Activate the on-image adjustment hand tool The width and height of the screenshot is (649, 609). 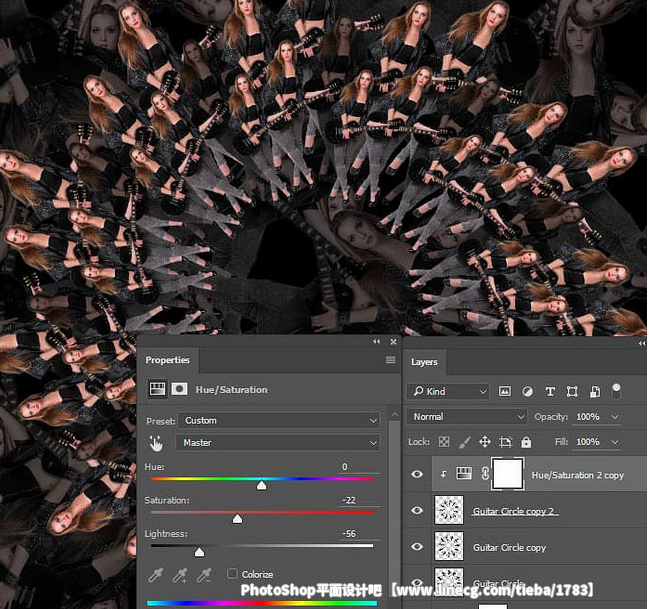click(x=156, y=443)
